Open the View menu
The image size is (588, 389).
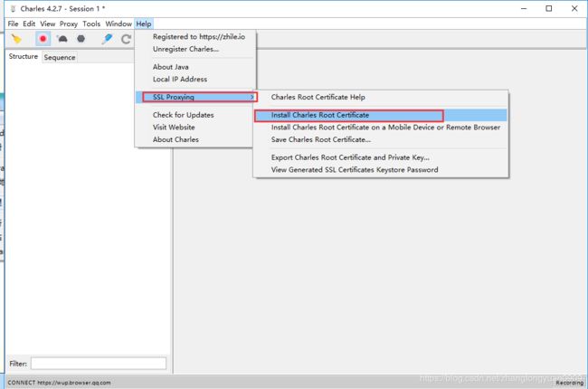pos(48,24)
